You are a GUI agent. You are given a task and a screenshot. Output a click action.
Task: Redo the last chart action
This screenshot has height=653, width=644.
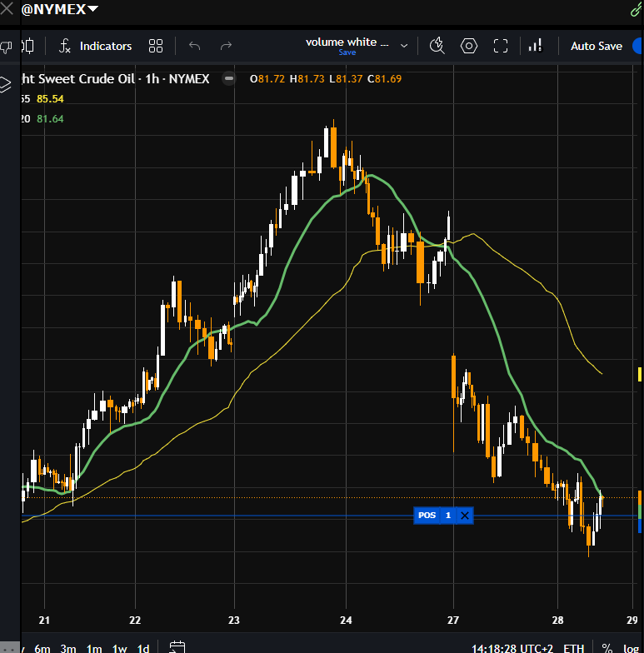pos(226,46)
